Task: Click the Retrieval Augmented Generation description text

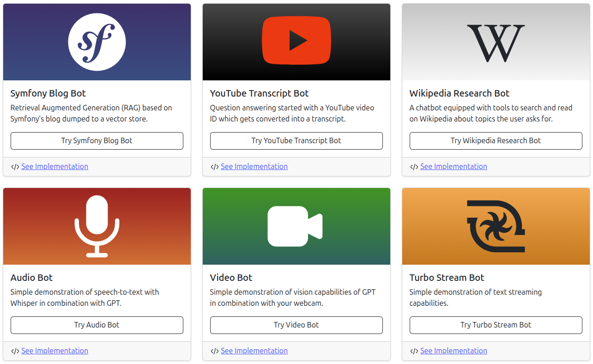Action: (x=91, y=113)
